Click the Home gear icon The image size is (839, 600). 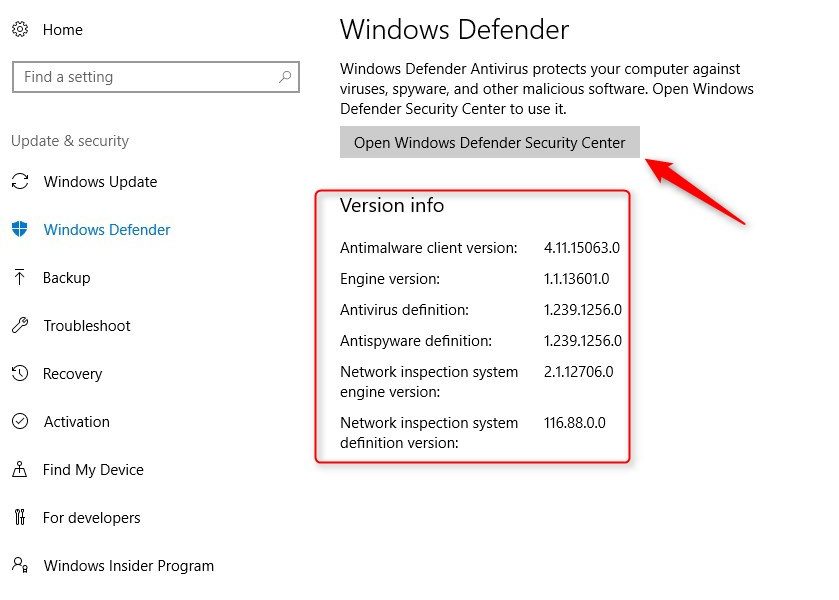19,30
